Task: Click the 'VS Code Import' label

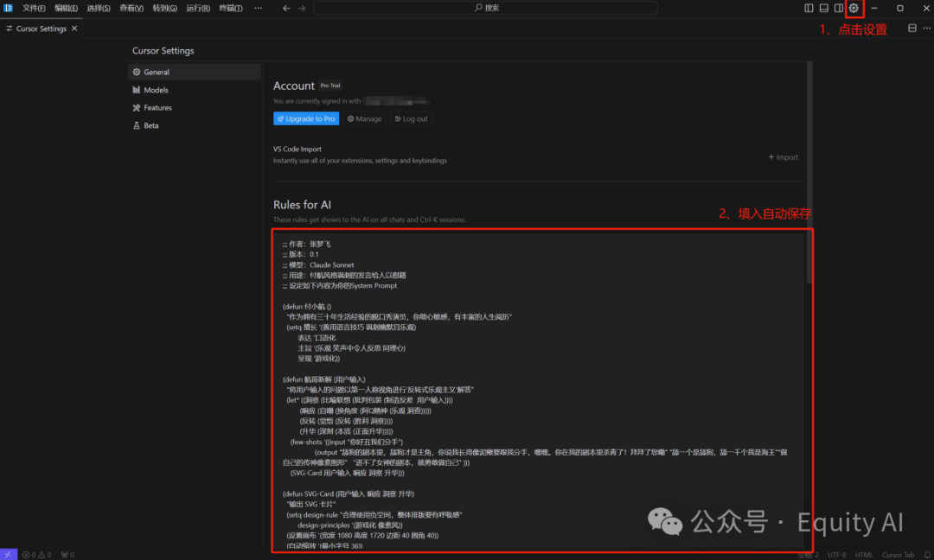Action: tap(297, 149)
